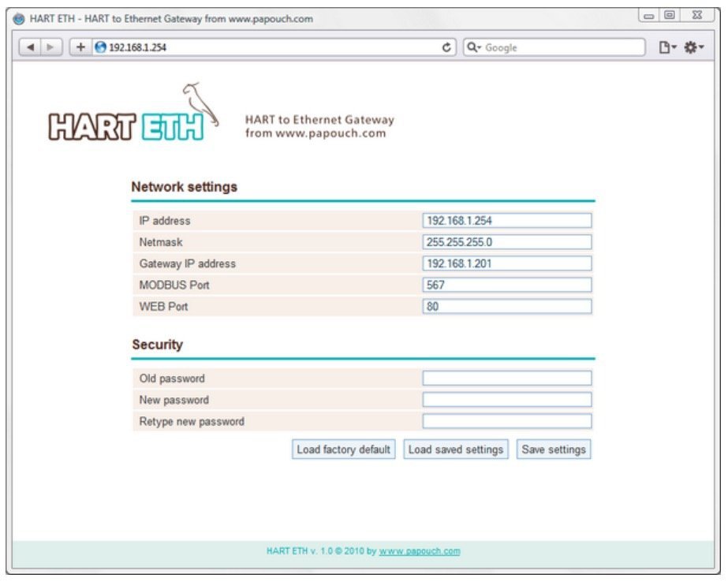The image size is (728, 582).
Task: Click the Old password field
Action: click(506, 379)
